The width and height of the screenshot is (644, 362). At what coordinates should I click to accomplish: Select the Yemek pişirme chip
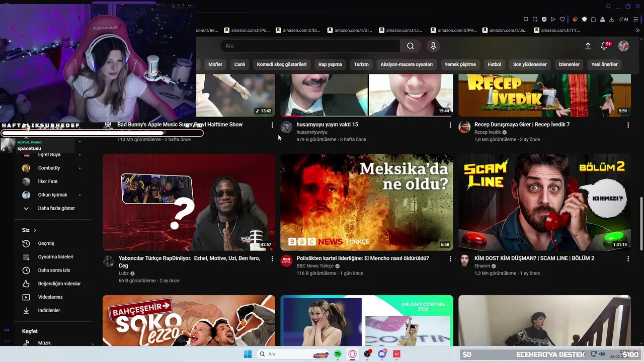coord(460,64)
